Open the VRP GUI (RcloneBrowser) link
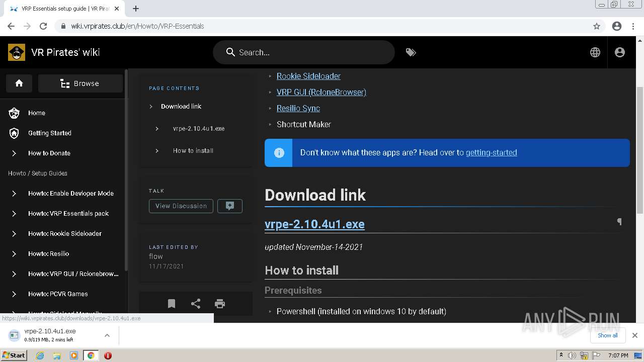The image size is (644, 362). coord(321,93)
